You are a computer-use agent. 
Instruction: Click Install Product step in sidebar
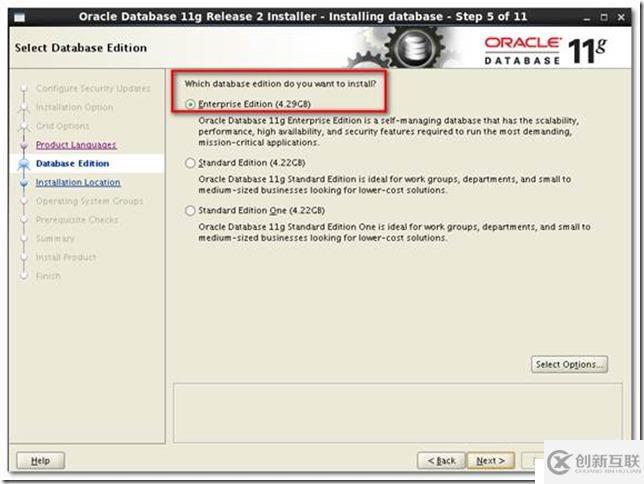pos(66,257)
